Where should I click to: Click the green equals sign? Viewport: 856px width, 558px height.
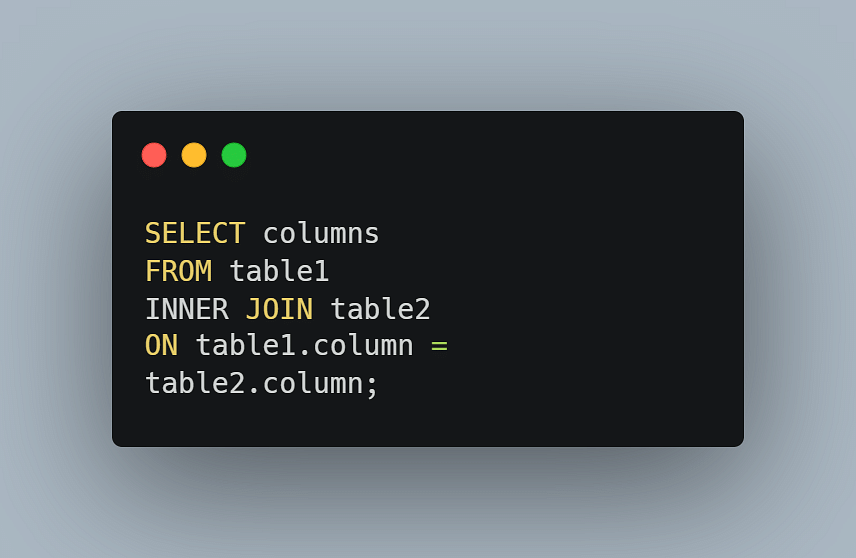(439, 346)
